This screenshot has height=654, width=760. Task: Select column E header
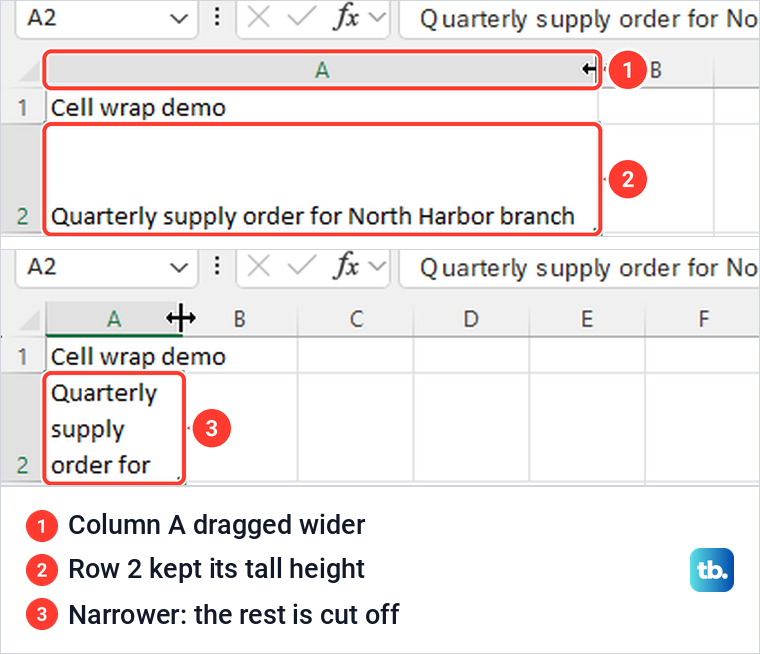click(x=587, y=319)
